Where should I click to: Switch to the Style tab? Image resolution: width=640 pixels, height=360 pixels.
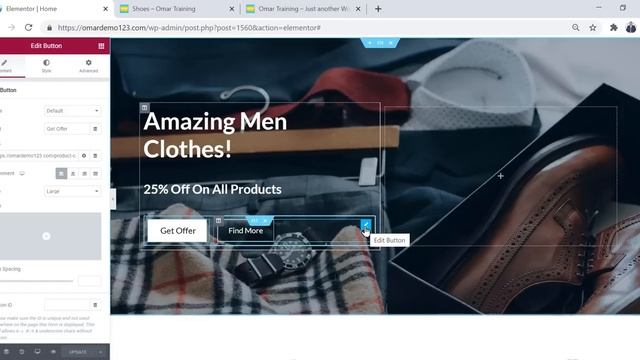point(46,65)
